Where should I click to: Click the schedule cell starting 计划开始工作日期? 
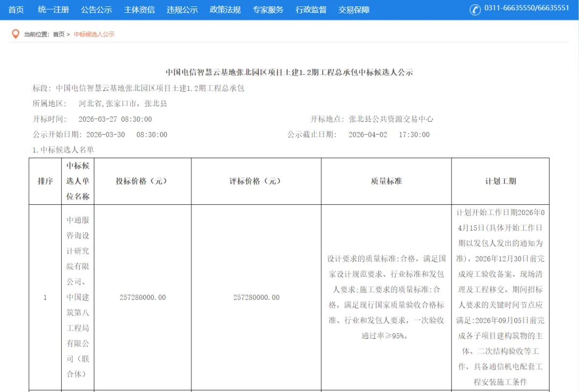coord(500,298)
